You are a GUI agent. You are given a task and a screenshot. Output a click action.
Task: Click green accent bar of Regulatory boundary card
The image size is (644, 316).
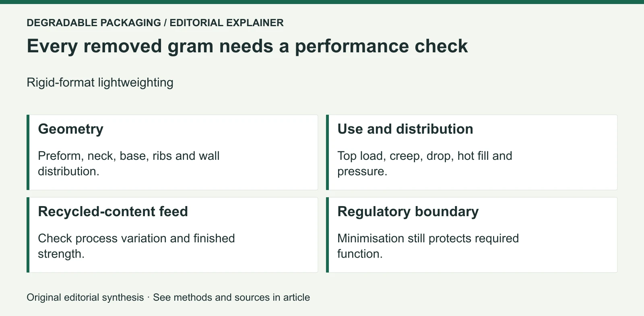(328, 235)
